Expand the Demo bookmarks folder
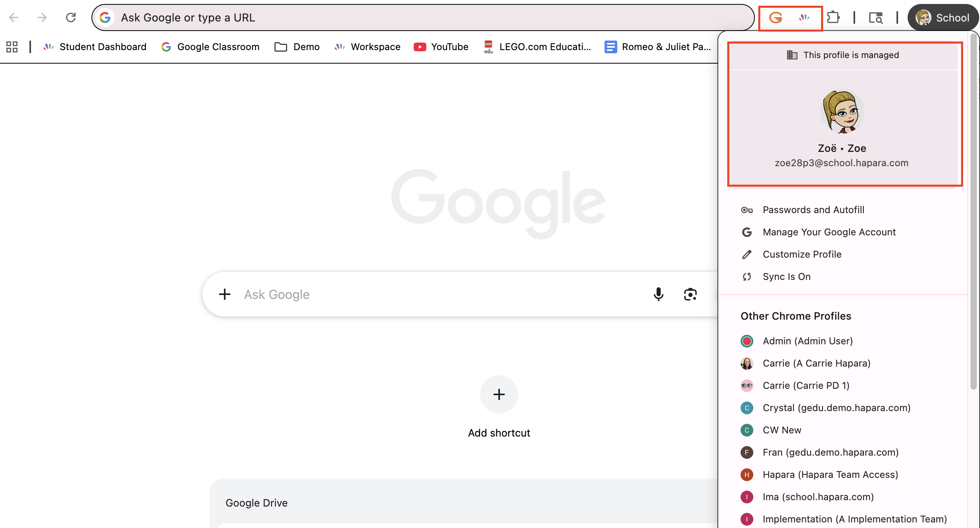Viewport: 980px width, 528px height. 297,47
